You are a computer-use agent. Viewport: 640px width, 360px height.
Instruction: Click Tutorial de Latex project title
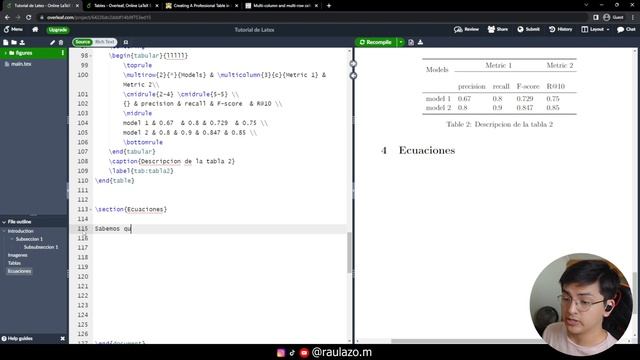pyautogui.click(x=254, y=30)
